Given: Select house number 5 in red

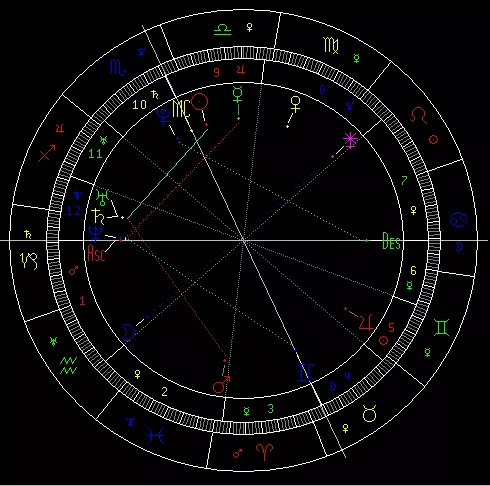Looking at the screenshot, I should [x=391, y=328].
